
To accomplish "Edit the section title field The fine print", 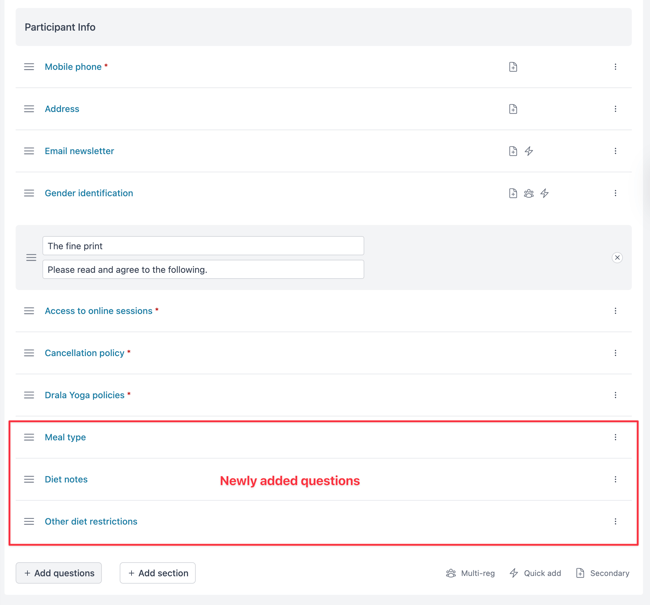I will [x=203, y=246].
